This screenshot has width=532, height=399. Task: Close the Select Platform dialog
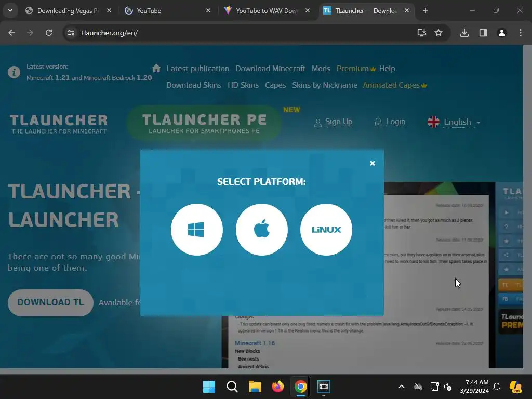[372, 163]
